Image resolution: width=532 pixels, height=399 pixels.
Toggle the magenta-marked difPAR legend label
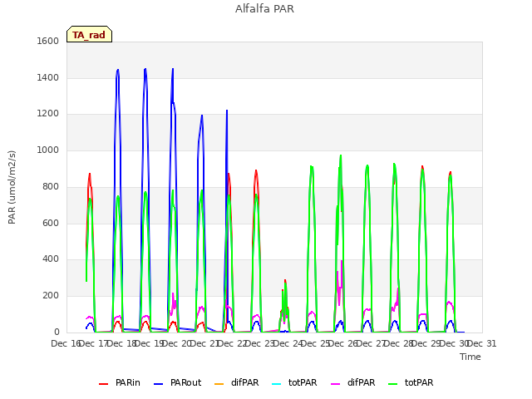point(361,382)
